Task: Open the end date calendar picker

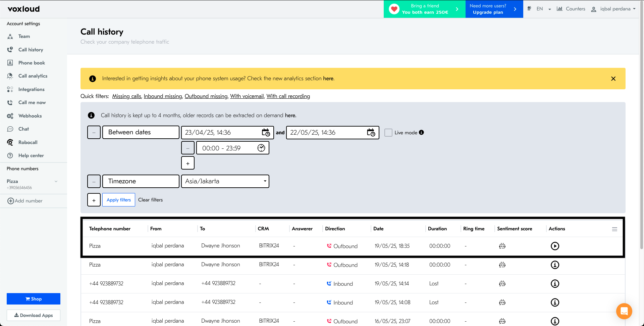Action: click(371, 133)
